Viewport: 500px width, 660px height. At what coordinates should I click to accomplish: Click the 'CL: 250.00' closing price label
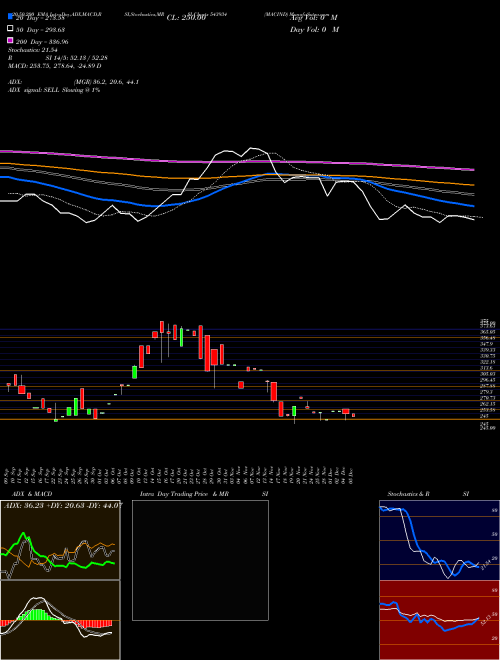pos(186,18)
